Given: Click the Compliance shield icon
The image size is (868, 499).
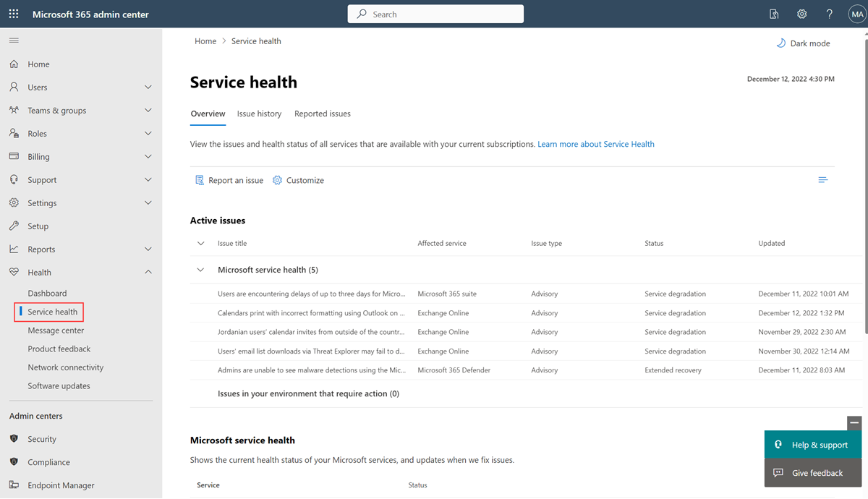Looking at the screenshot, I should 14,462.
